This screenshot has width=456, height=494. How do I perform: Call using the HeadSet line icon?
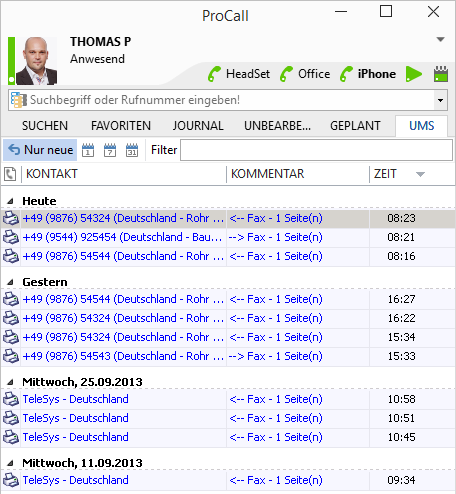[214, 74]
